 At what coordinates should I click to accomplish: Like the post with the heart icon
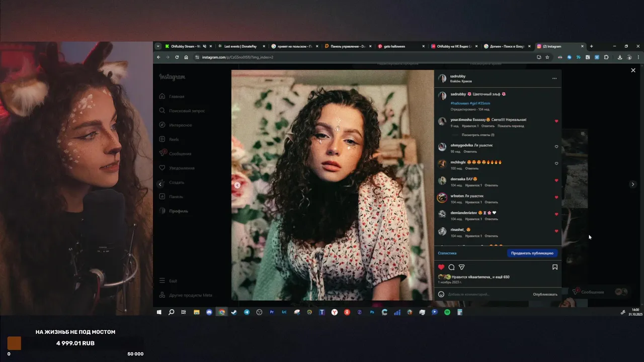441,267
